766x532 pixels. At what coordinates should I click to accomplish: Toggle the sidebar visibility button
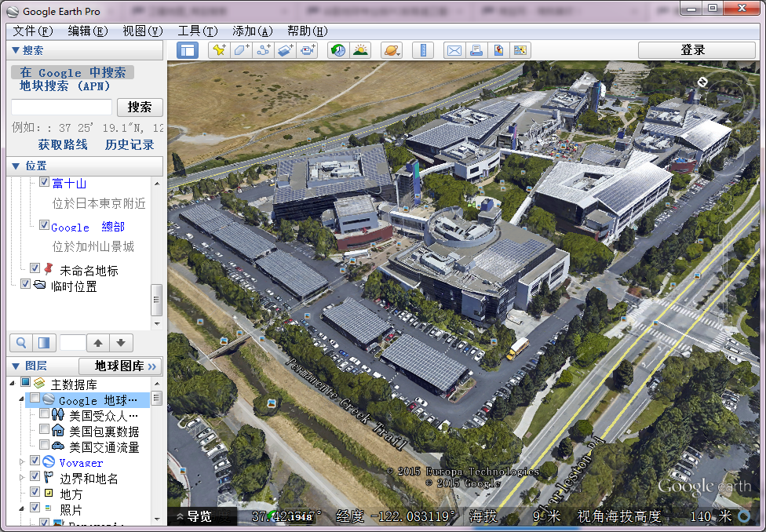coord(188,50)
